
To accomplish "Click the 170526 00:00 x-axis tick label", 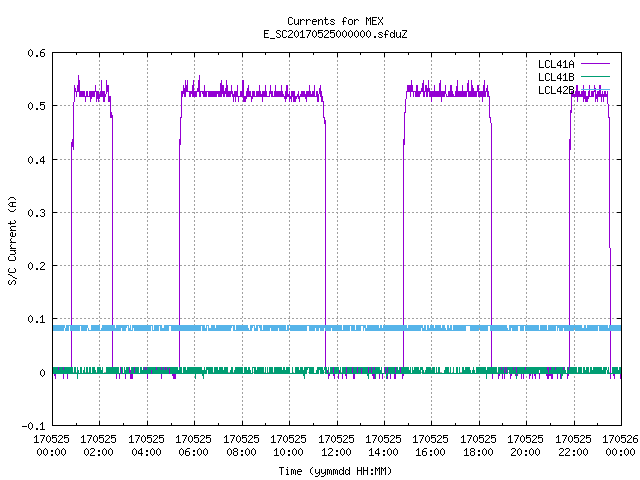I will click(620, 446).
